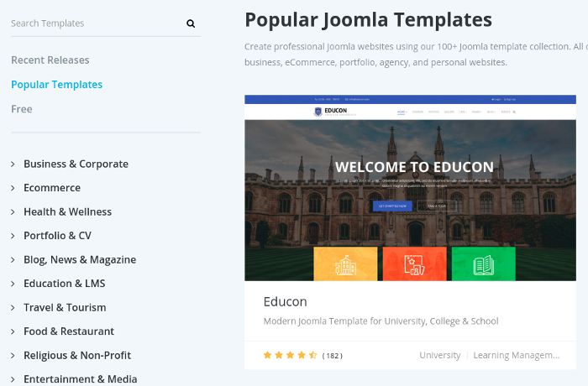
Task: Click Get Started Now button in preview
Action: 392,206
